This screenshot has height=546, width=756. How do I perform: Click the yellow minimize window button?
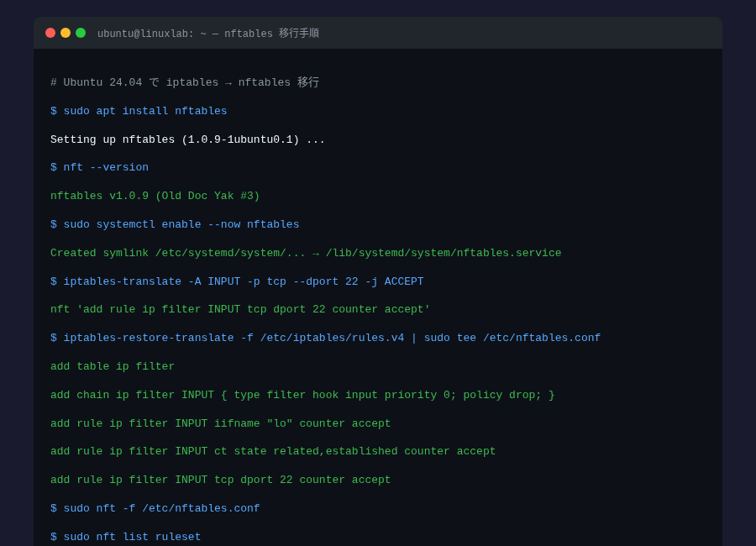pyautogui.click(x=66, y=33)
